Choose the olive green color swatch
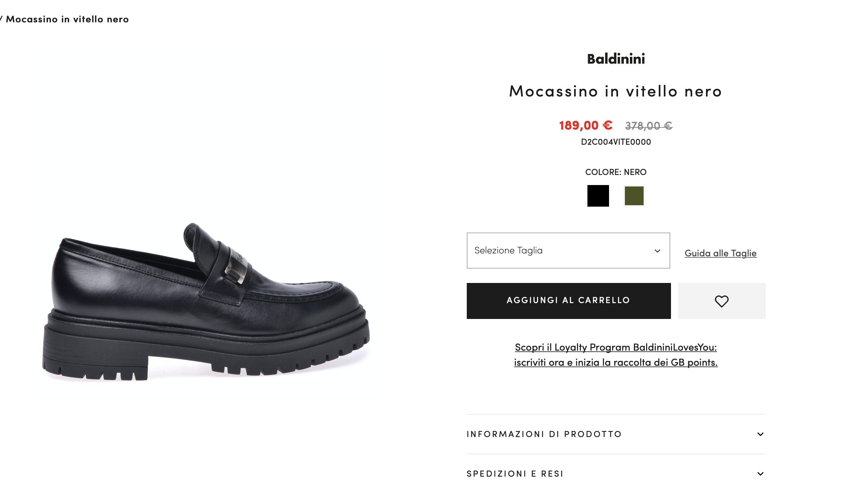 click(634, 196)
